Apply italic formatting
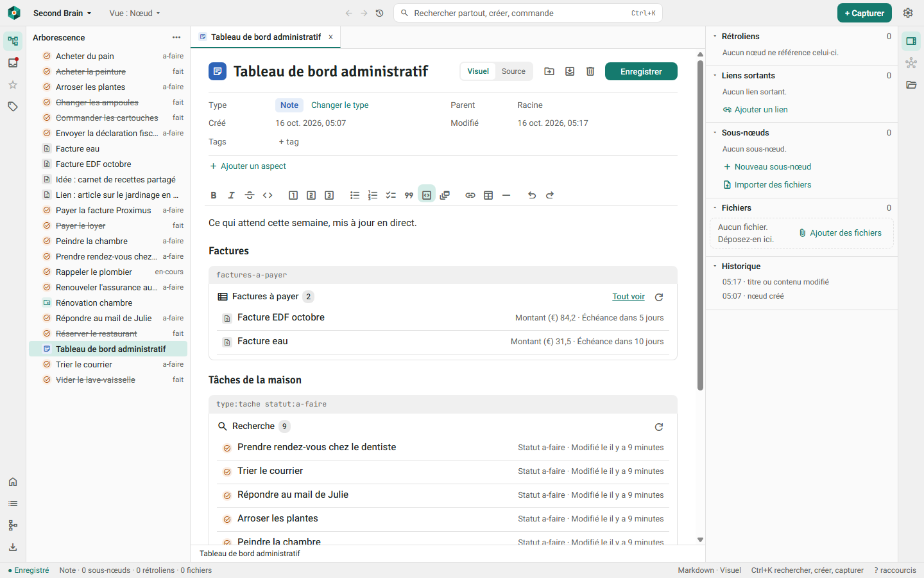Viewport: 924px width, 578px height. [x=232, y=195]
